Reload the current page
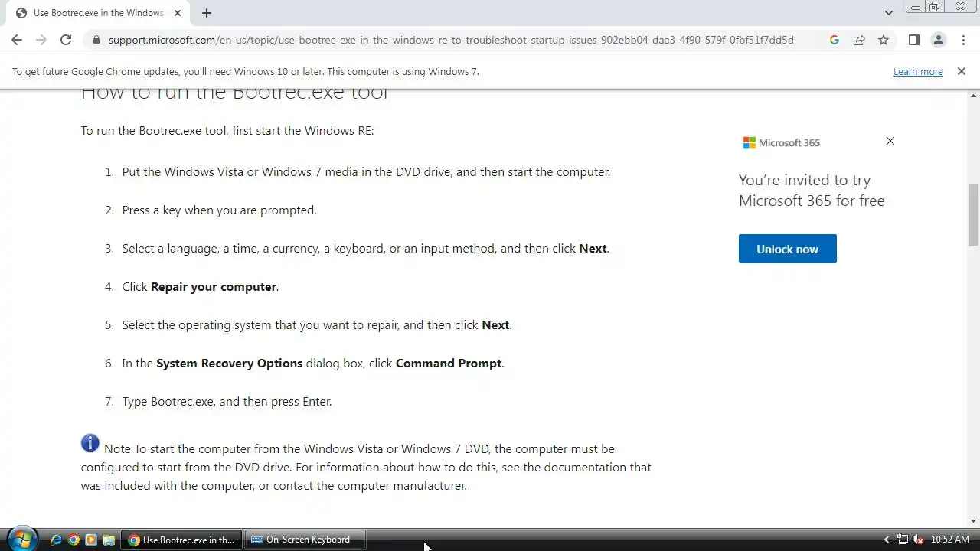This screenshot has height=551, width=980. pyautogui.click(x=66, y=40)
